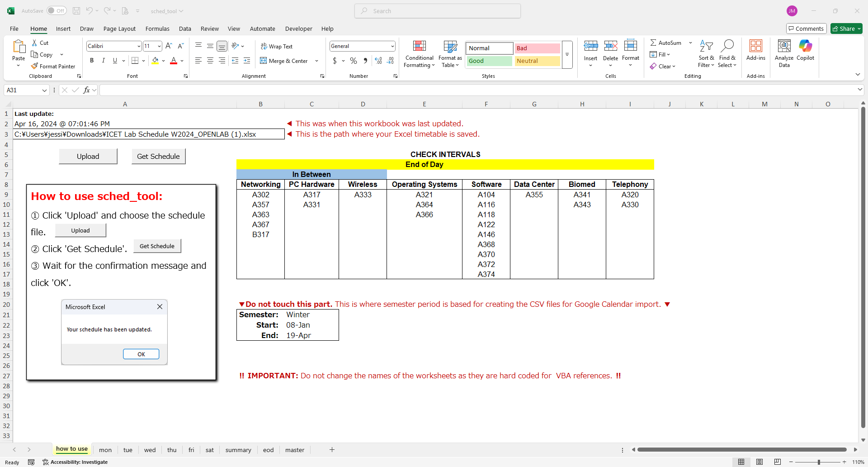Click in the Search box

pyautogui.click(x=438, y=11)
